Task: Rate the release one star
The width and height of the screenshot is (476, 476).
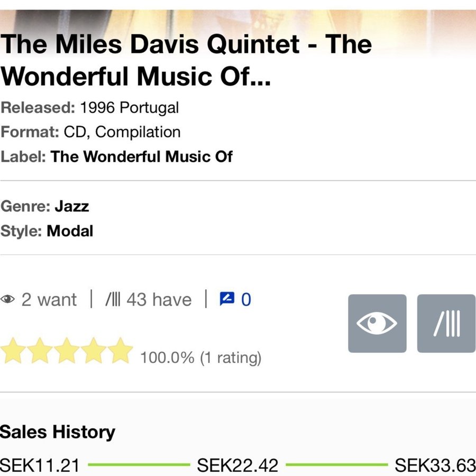Action: click(13, 351)
